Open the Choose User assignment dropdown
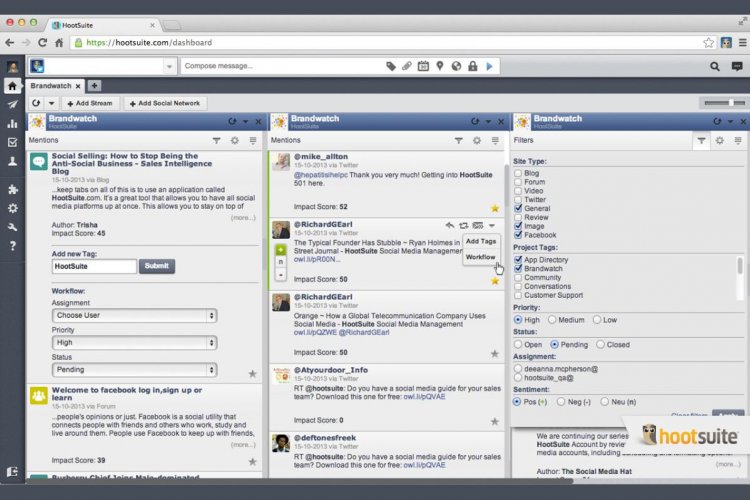 pos(136,315)
